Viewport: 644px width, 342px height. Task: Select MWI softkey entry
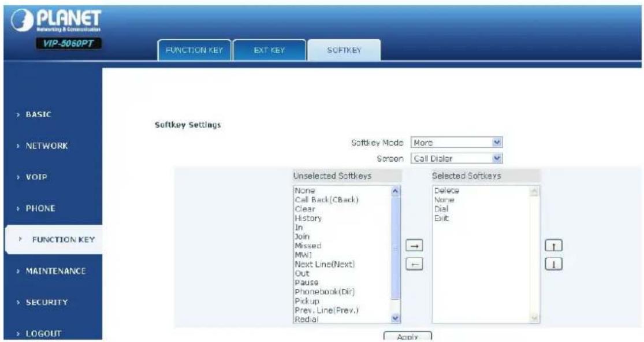tap(303, 255)
